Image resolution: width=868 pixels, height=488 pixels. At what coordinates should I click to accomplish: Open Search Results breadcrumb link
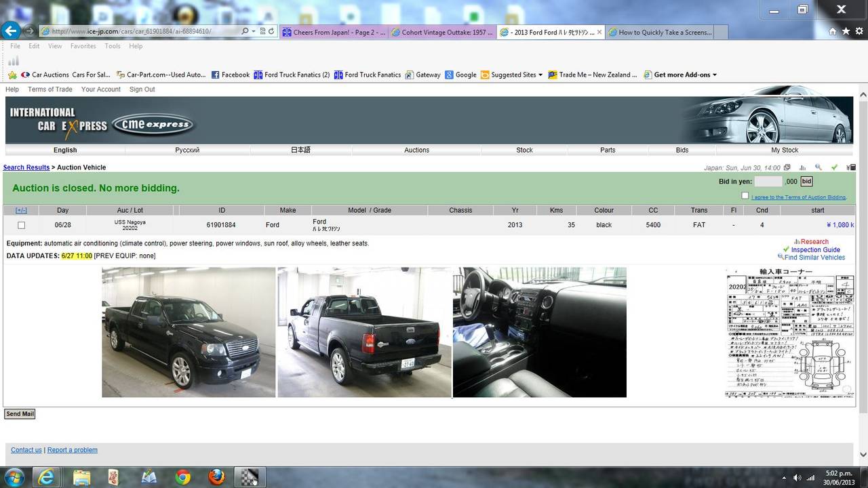click(x=26, y=167)
